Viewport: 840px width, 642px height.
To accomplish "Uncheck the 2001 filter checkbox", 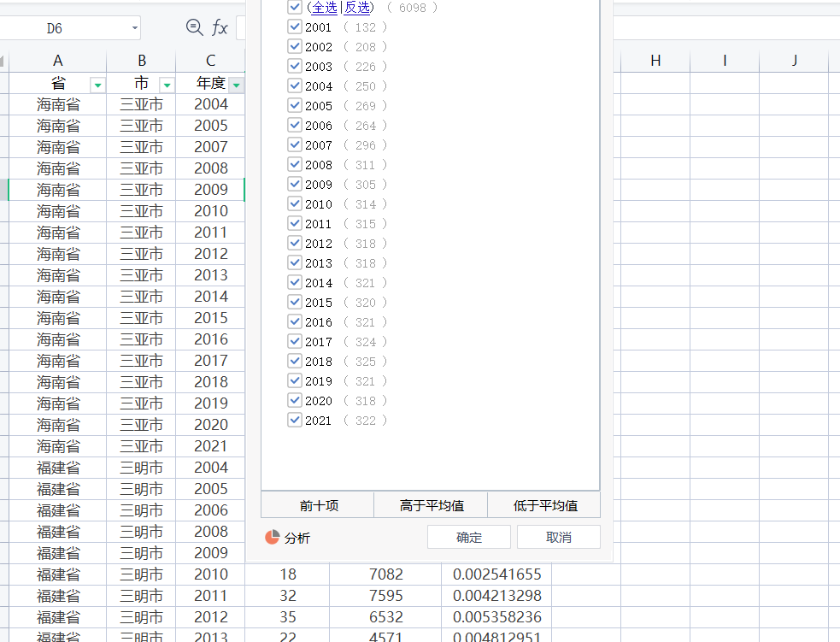I will click(x=295, y=27).
